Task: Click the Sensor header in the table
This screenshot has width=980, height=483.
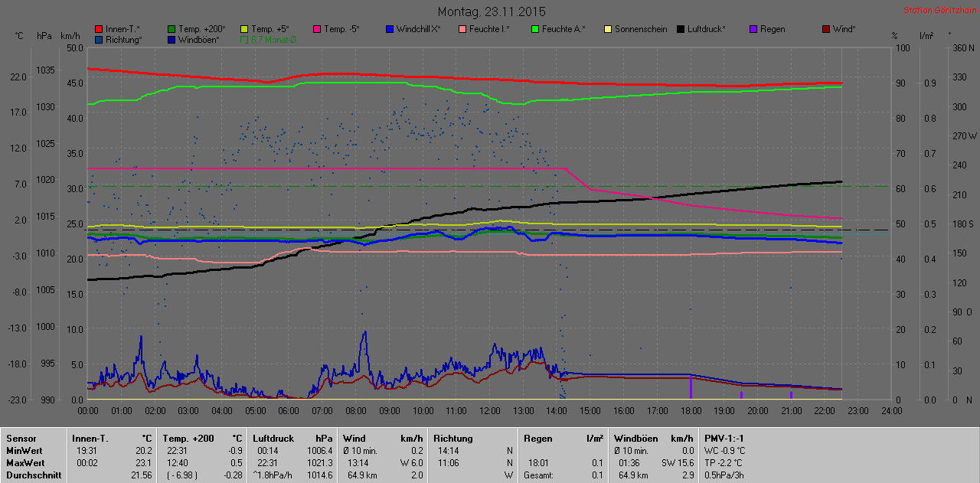Action: 21,439
